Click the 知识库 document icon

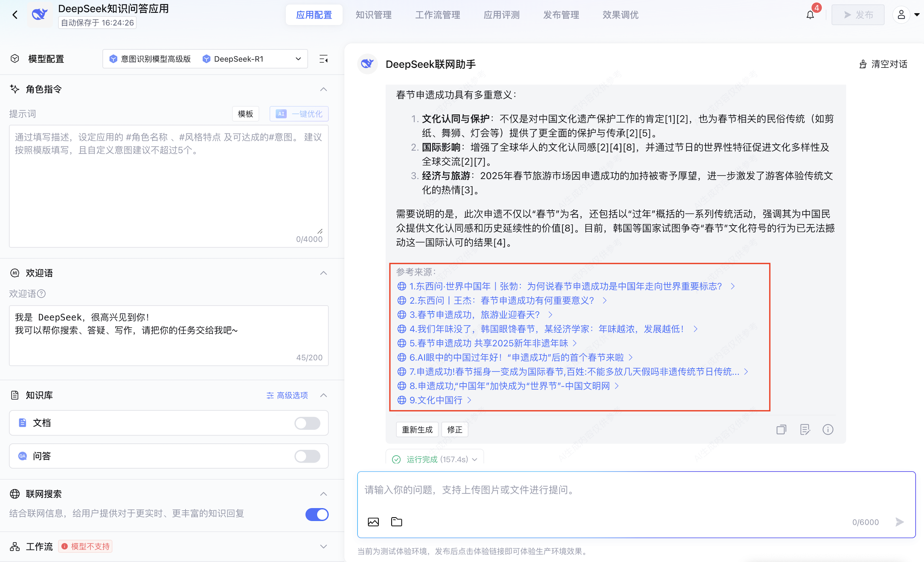tap(15, 395)
